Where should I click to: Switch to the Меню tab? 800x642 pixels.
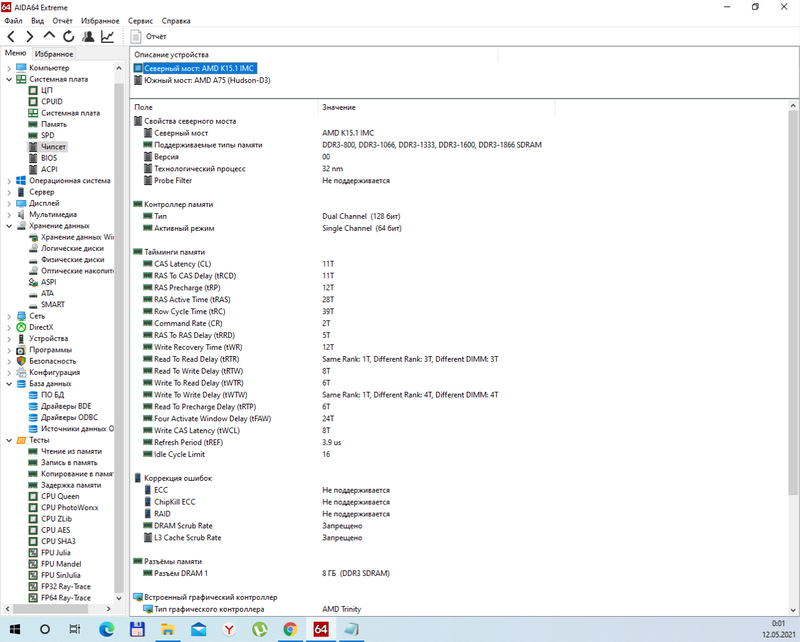pos(15,53)
